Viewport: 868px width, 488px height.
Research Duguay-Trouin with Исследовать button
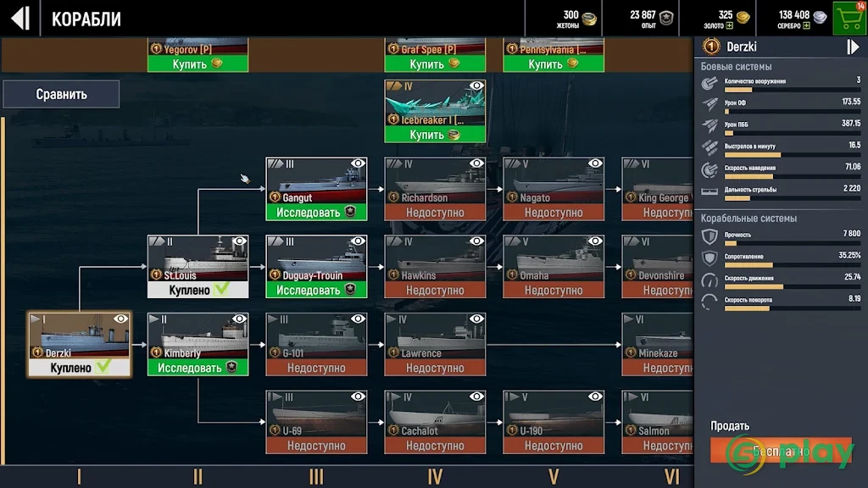click(x=316, y=291)
